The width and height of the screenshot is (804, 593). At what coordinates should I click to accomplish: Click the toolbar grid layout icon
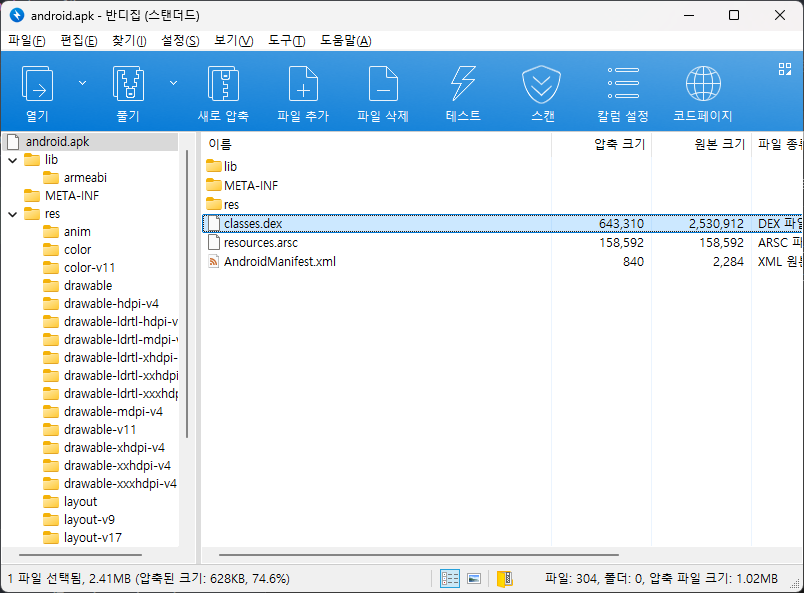point(785,69)
